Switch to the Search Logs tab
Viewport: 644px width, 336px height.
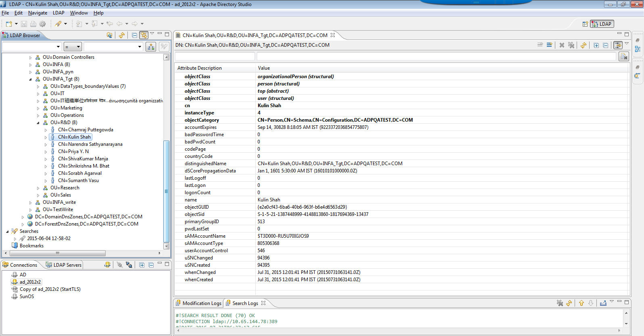click(x=245, y=303)
